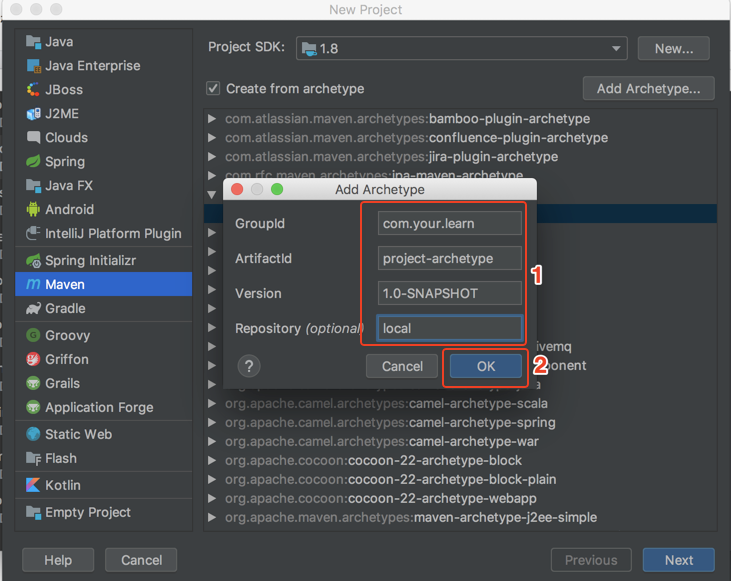The height and width of the screenshot is (581, 731).
Task: Click the Flash folder icon
Action: click(x=33, y=458)
